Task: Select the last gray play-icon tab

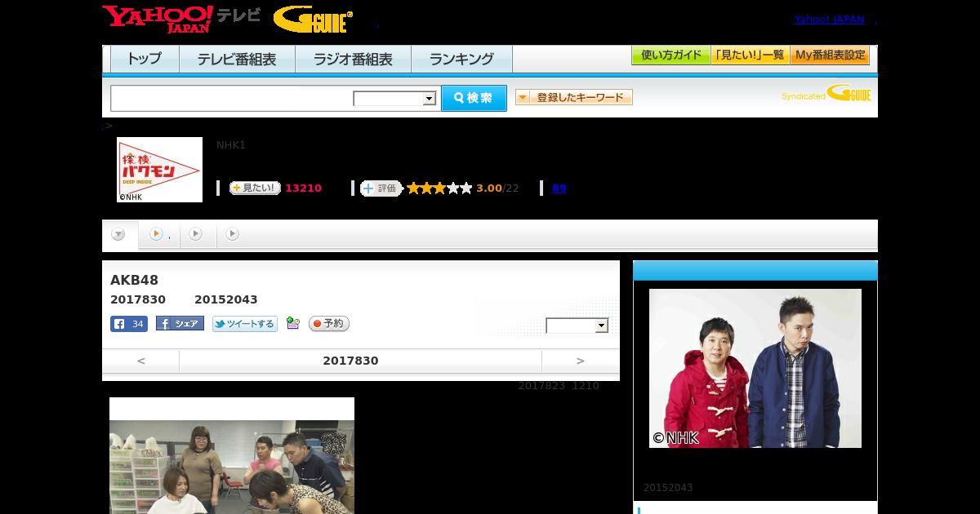Action: click(233, 235)
